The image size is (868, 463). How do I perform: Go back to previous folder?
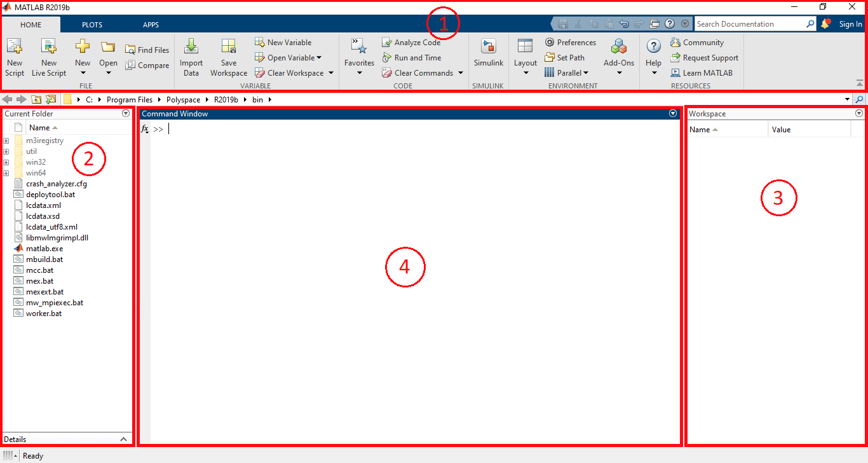click(x=8, y=99)
